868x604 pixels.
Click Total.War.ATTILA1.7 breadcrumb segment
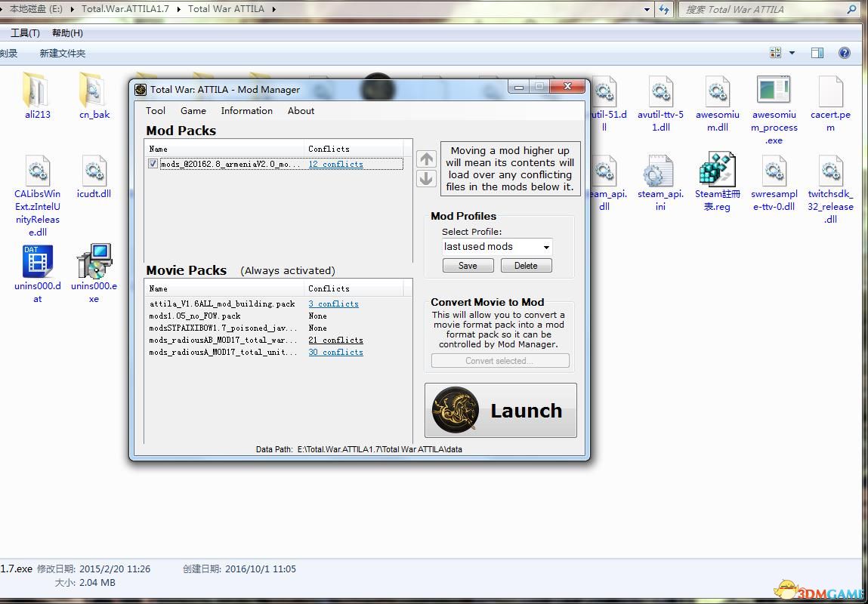tap(125, 9)
